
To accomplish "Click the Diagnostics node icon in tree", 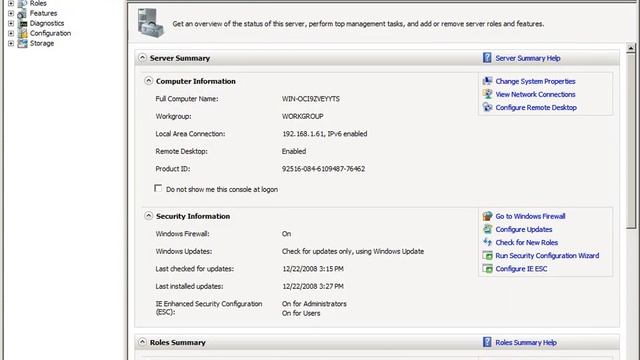I will 22,23.
